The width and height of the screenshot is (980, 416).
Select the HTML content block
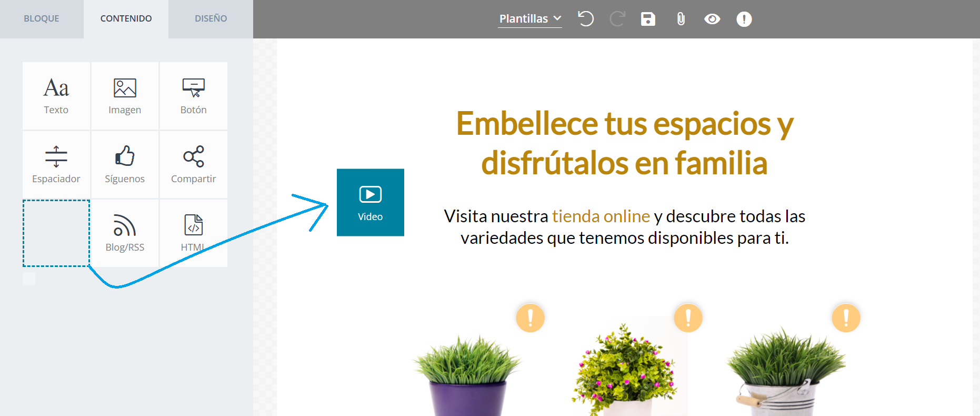pos(194,233)
